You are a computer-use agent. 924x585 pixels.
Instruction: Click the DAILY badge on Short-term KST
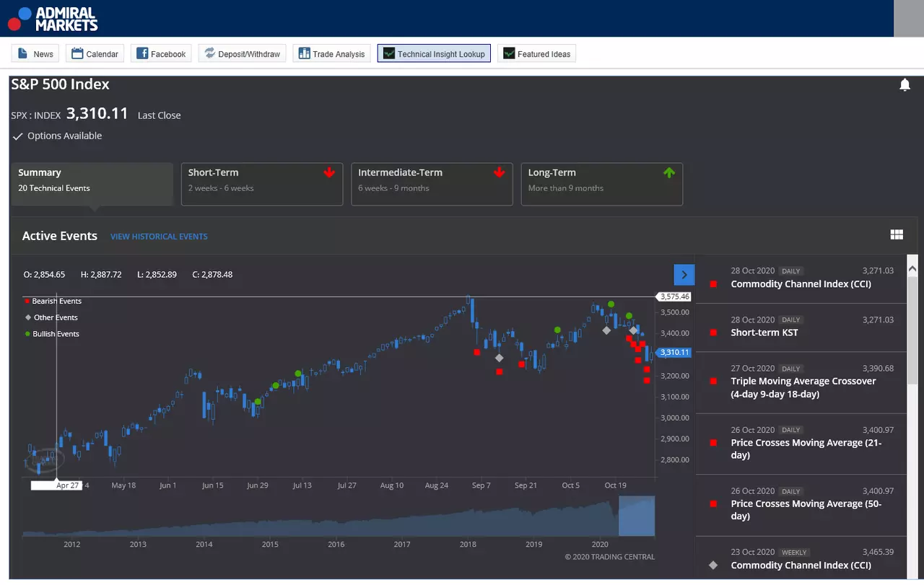tap(791, 320)
